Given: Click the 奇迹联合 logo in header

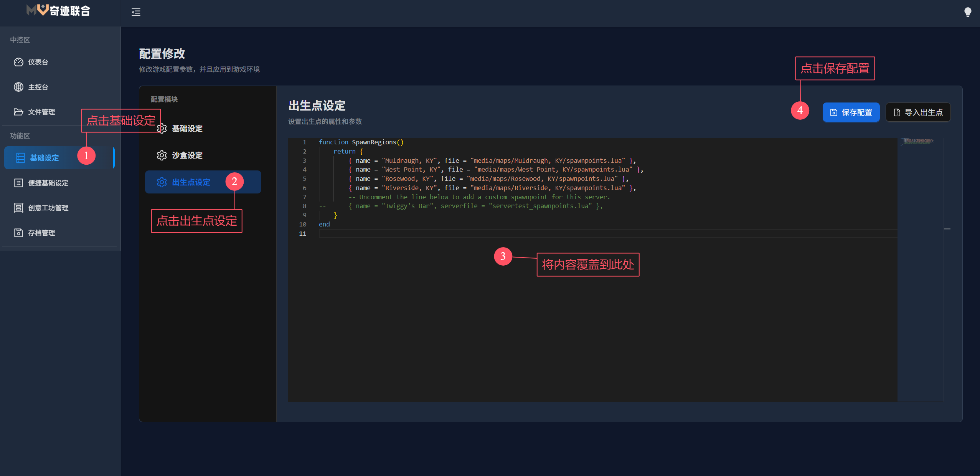Looking at the screenshot, I should (58, 11).
